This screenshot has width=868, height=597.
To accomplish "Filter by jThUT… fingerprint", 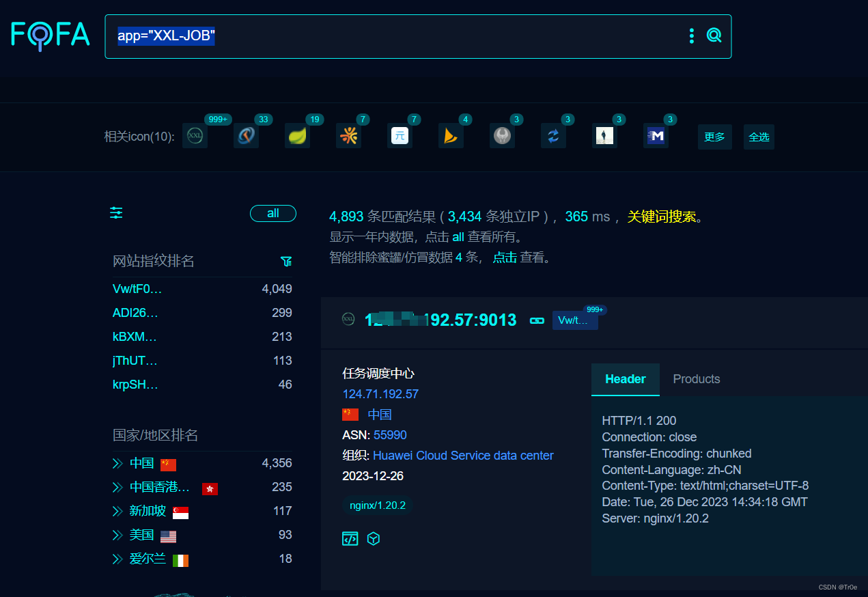I will [x=135, y=361].
